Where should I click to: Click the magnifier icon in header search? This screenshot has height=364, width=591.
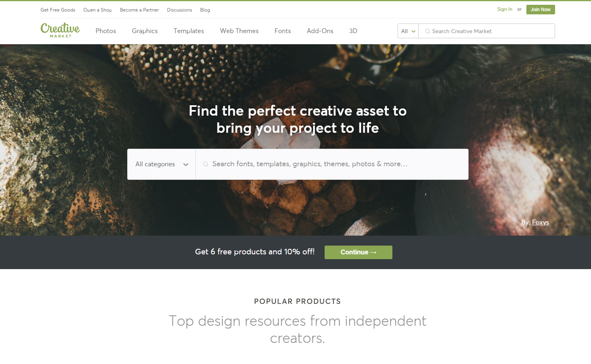tap(427, 31)
